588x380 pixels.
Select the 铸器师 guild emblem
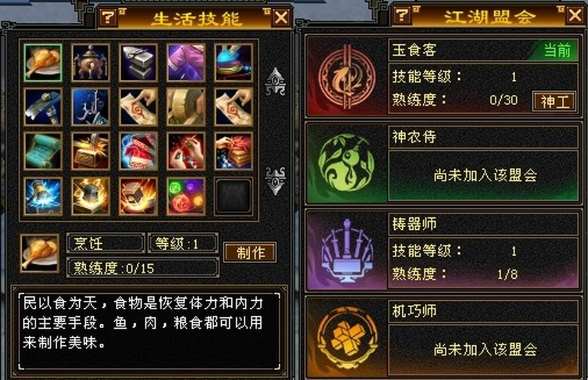347,250
